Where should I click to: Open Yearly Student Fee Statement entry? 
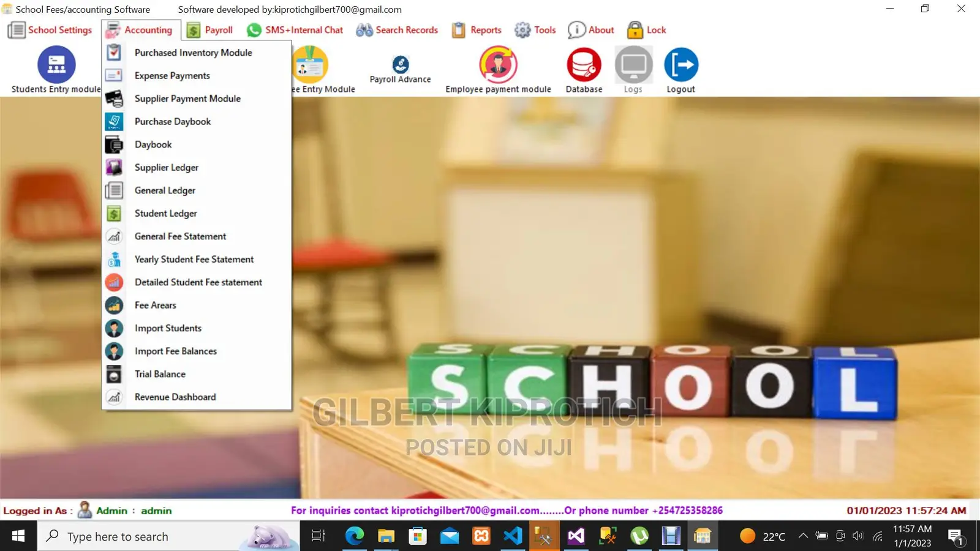[197, 259]
